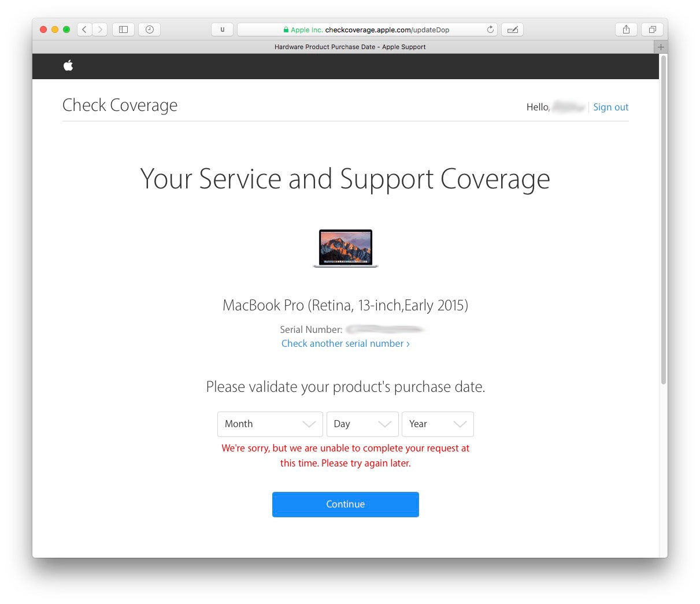Screen dimensions: 700x604
Task: Add a new tab with plus button
Action: pos(661,47)
